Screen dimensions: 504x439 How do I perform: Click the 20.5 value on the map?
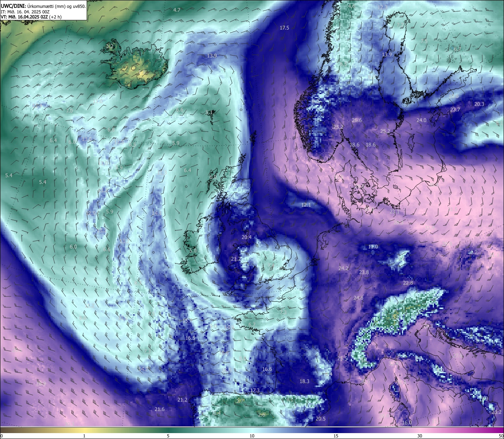pos(321,419)
